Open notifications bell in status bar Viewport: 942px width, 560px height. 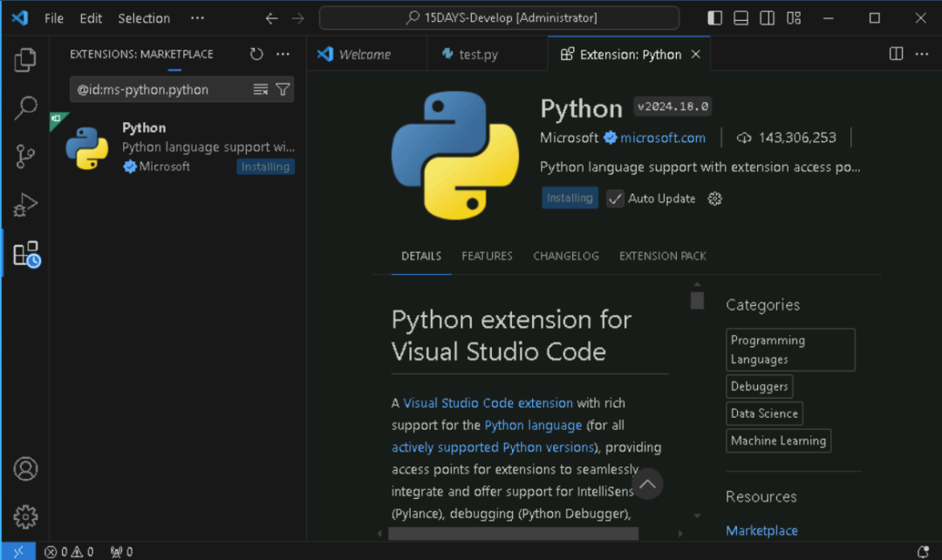pyautogui.click(x=923, y=551)
